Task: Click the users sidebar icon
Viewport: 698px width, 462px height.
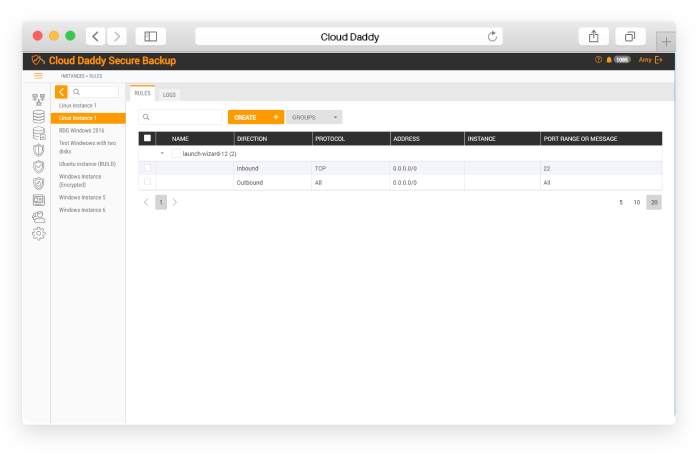Action: click(x=39, y=217)
